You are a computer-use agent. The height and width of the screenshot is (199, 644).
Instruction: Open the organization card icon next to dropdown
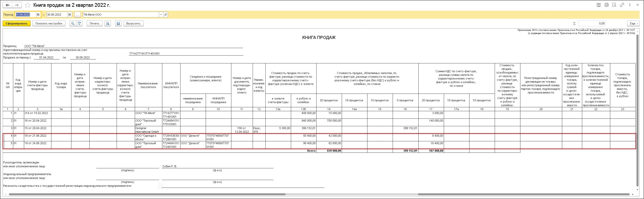[x=166, y=15]
